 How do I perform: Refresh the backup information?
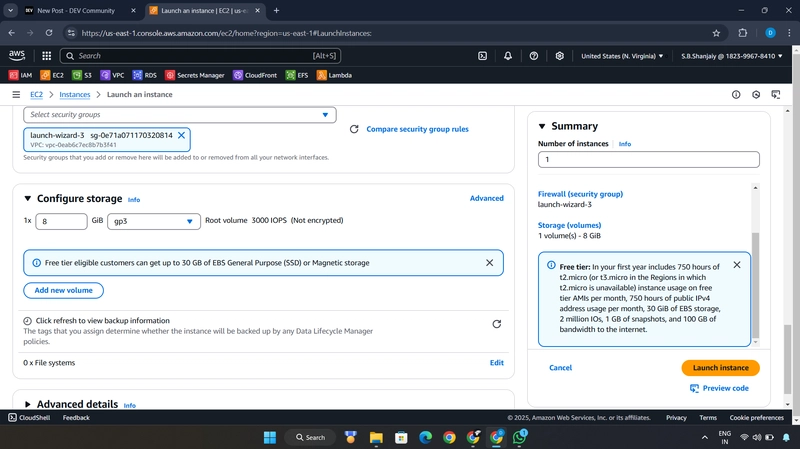[x=496, y=324]
